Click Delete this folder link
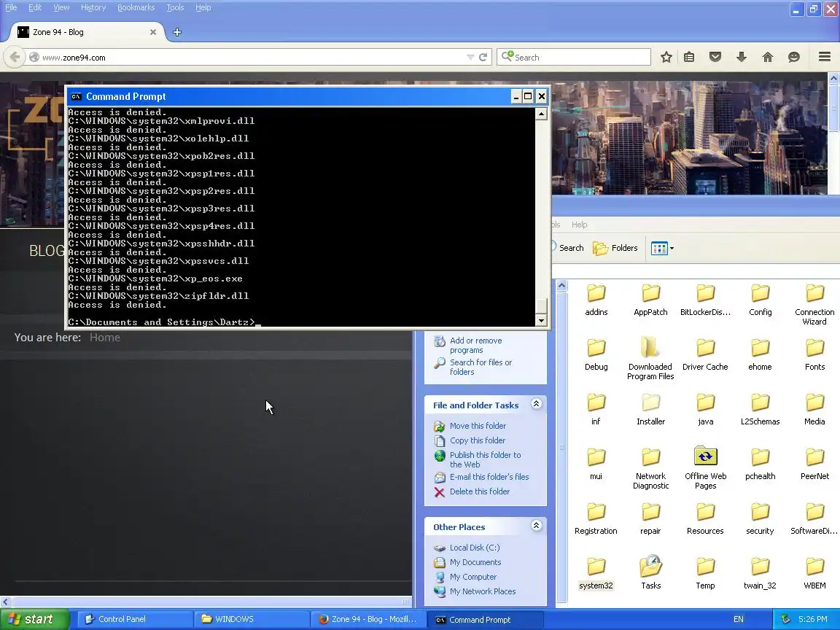The height and width of the screenshot is (630, 840). coord(480,491)
